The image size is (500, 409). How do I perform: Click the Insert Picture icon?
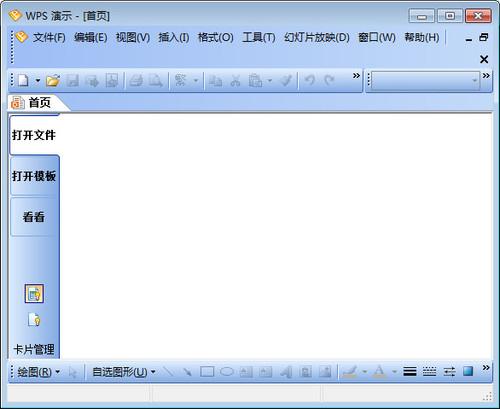tap(325, 372)
